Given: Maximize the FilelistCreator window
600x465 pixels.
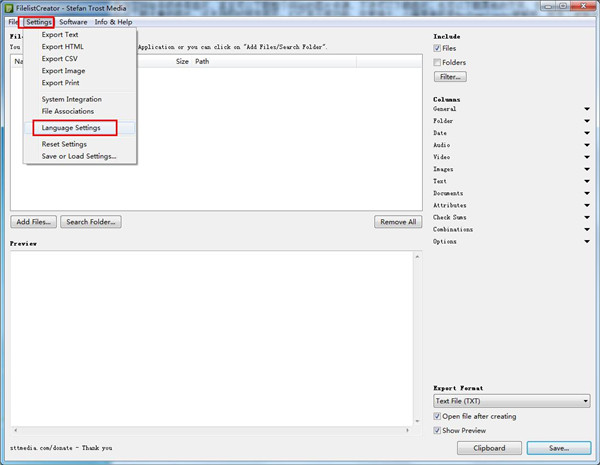Looking at the screenshot, I should [563, 6].
